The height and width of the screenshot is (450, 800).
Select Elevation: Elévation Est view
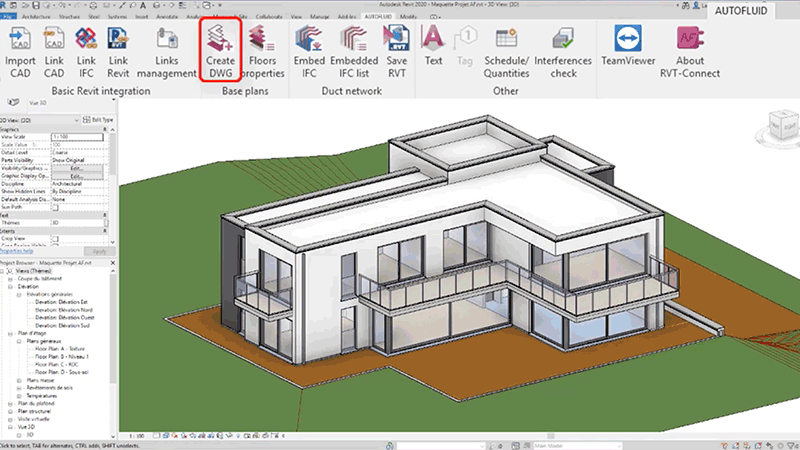(x=61, y=302)
